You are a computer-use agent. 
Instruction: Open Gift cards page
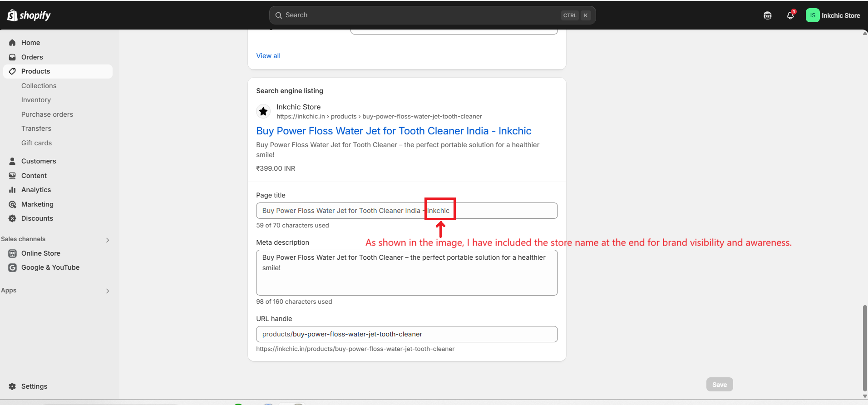pyautogui.click(x=36, y=143)
